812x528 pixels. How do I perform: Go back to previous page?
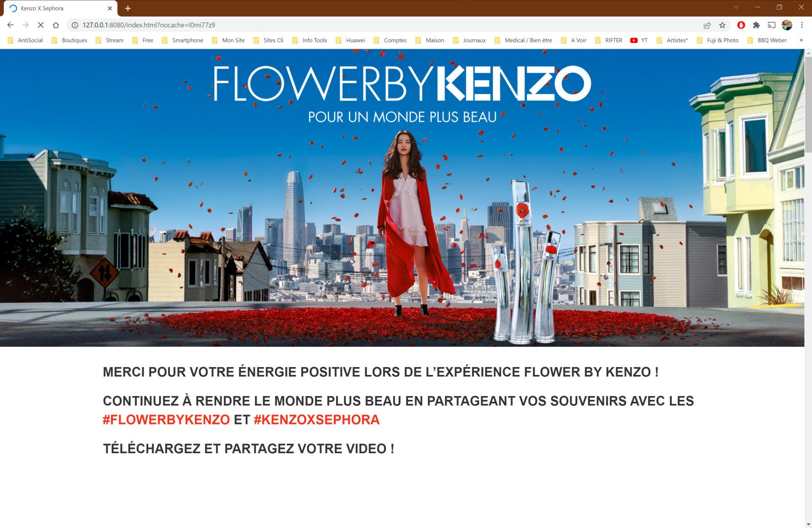point(10,25)
